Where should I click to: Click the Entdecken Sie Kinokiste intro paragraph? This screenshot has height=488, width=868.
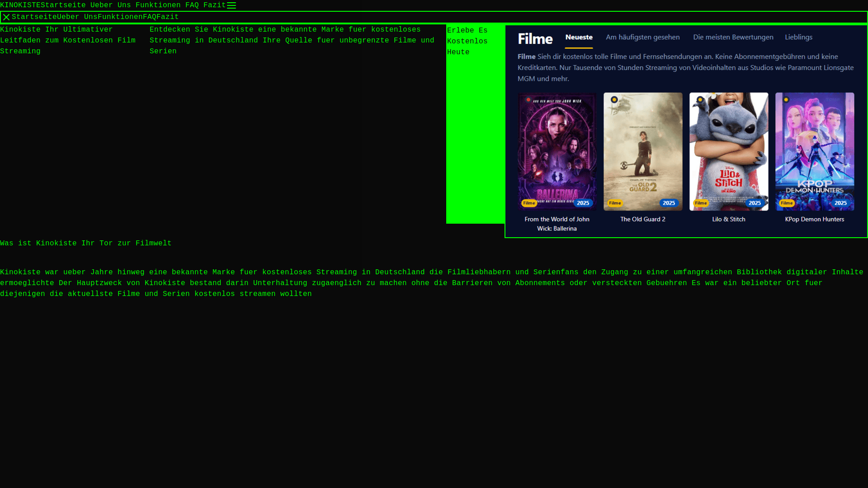coord(292,41)
